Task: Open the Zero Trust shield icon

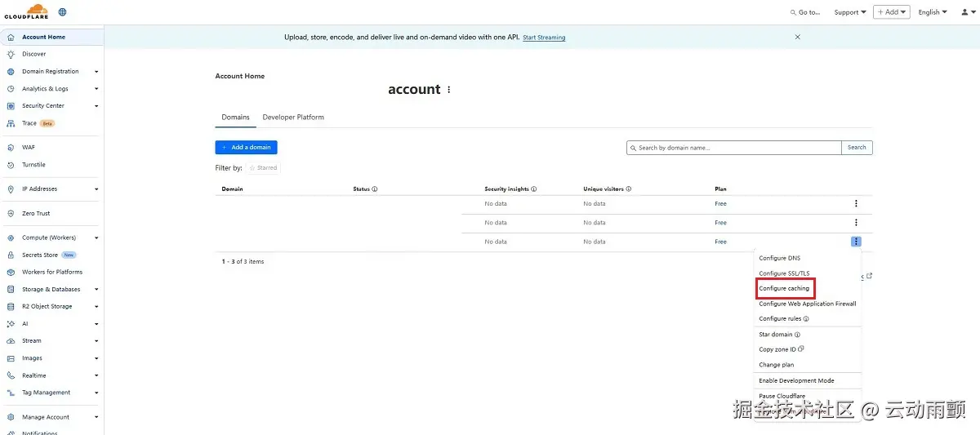Action: 11,213
